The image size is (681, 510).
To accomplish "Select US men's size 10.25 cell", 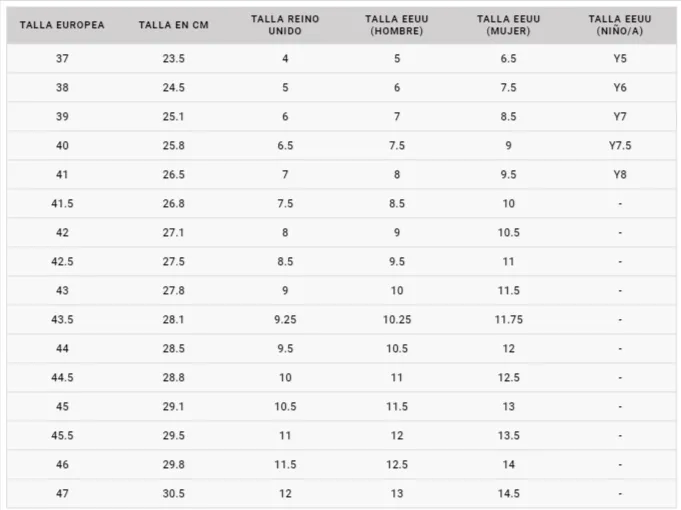I will click(397, 320).
